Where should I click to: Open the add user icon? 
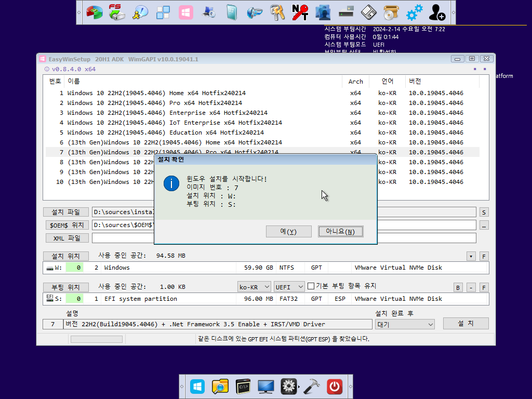(437, 12)
